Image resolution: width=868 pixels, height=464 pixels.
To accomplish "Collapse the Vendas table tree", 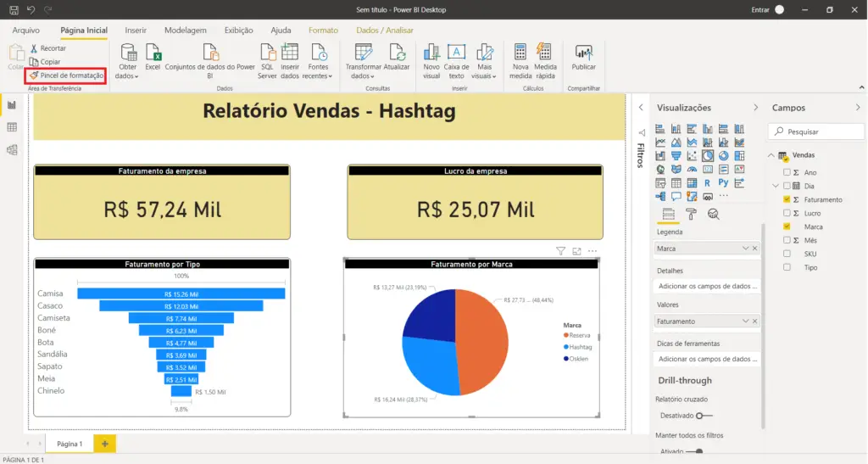I will [x=771, y=155].
